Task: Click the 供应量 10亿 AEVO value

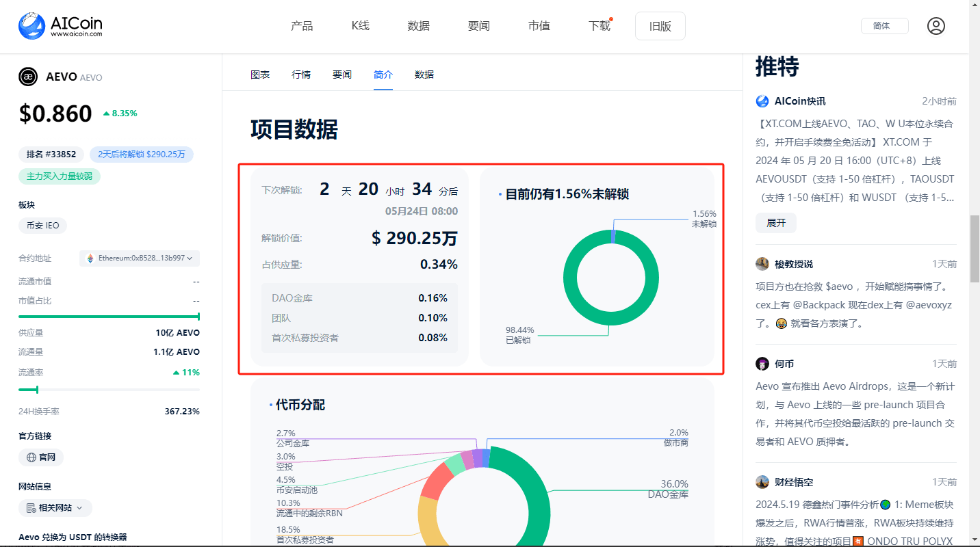Action: pyautogui.click(x=178, y=333)
